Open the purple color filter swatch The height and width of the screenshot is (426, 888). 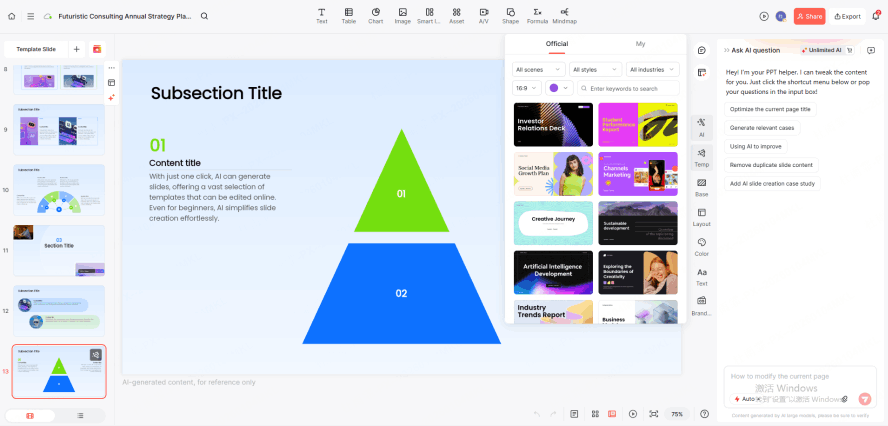(558, 88)
